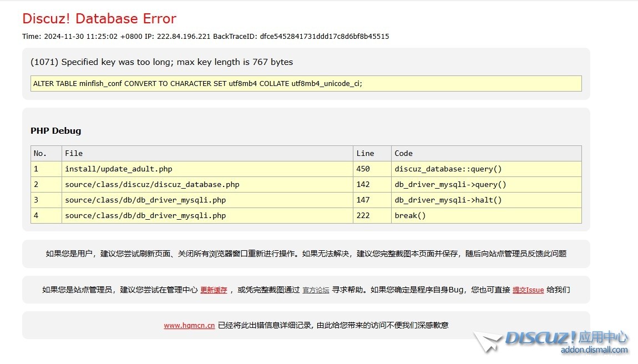Screen dimensions: 638x364
Task: Click the addon.dismall.com watermark text
Action: point(594,350)
